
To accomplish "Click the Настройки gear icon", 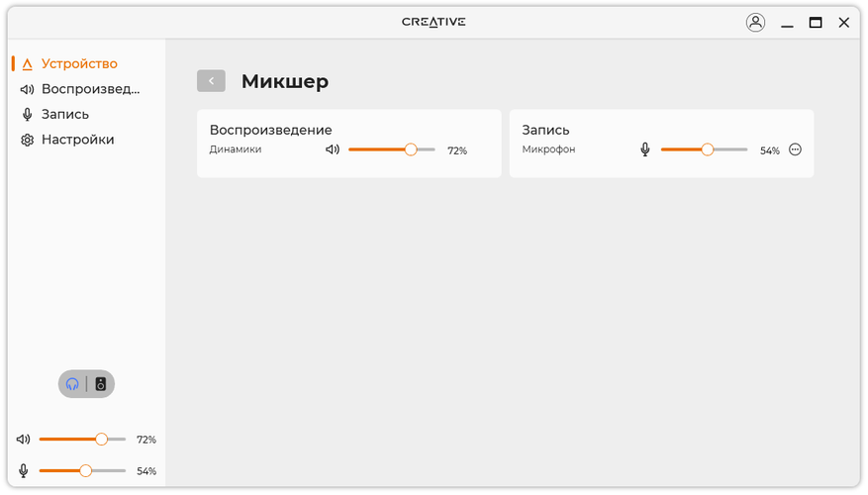I will [x=28, y=140].
